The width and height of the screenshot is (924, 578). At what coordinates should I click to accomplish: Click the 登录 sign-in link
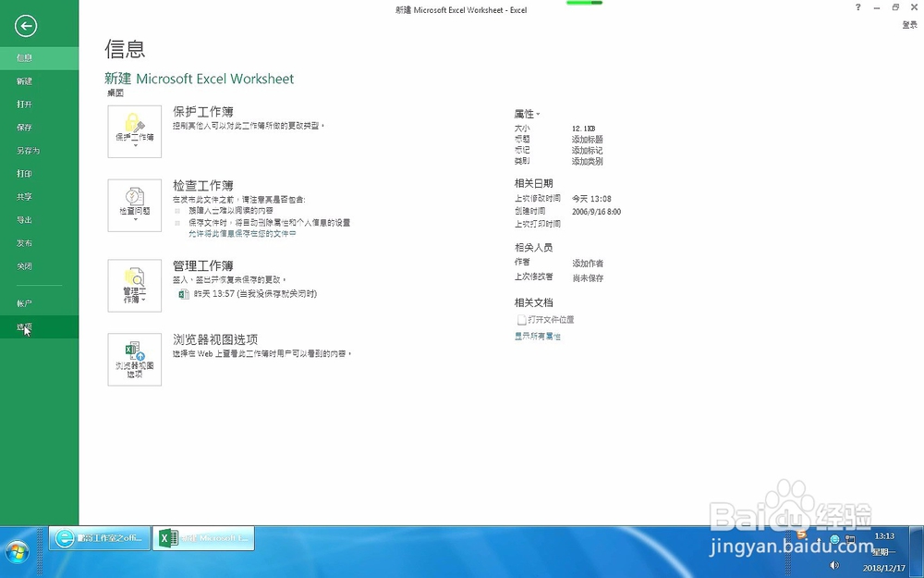tap(909, 25)
